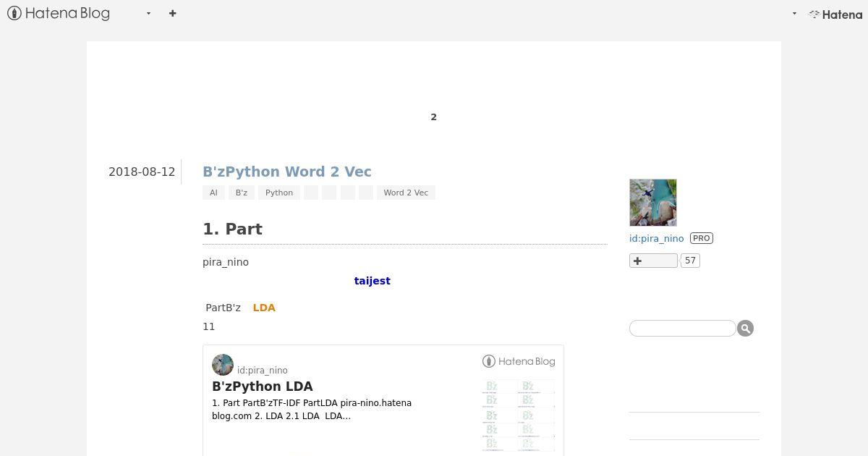The width and height of the screenshot is (868, 456).
Task: Open the dropdown arrow beside Hatena logo
Action: 794,13
